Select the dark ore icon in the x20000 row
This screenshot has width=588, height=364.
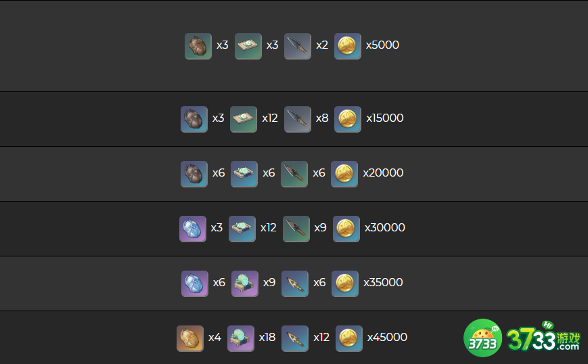[x=194, y=174]
